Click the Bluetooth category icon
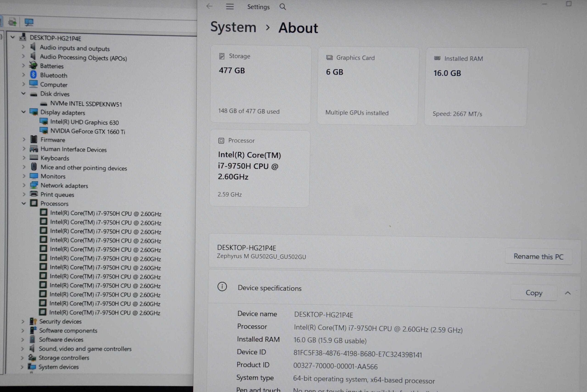The image size is (587, 392). 33,75
